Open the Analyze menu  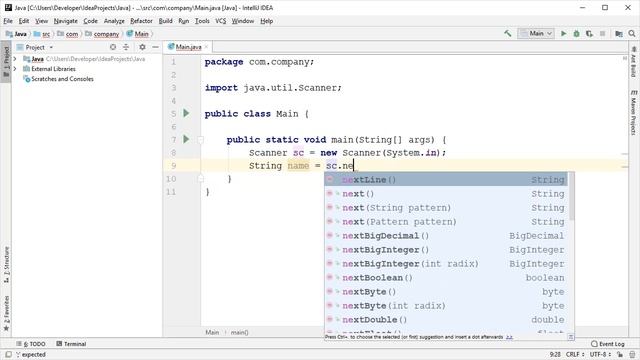pos(114,21)
